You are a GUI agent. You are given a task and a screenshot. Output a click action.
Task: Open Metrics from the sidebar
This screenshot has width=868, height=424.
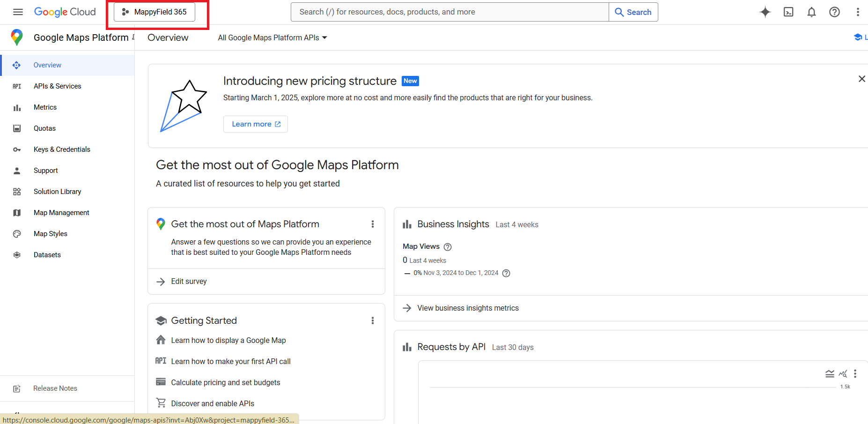pos(45,107)
